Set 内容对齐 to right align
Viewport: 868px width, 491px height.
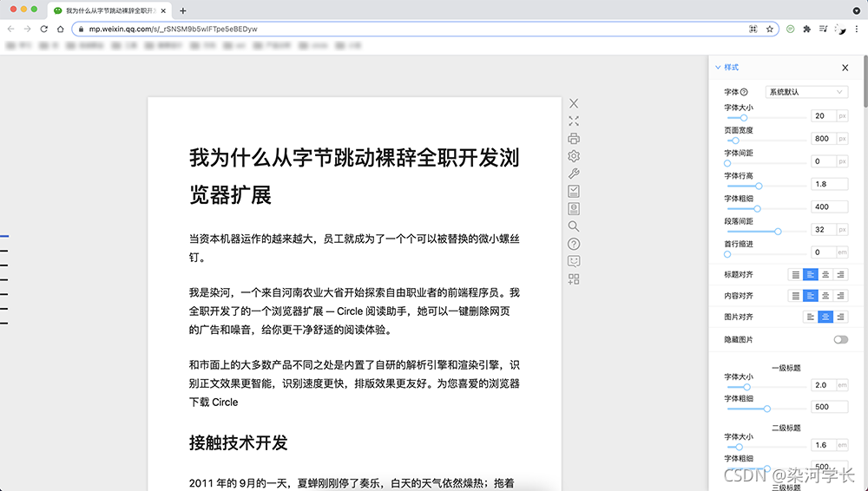pos(840,296)
